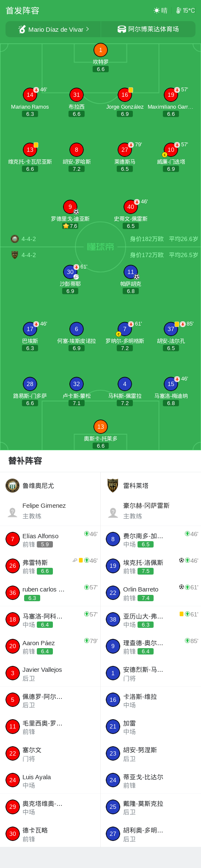Image resolution: width=201 pixels, height=868 pixels.
Task: Tap player 32 卢卡斯-蒙松 icon
Action: (76, 384)
